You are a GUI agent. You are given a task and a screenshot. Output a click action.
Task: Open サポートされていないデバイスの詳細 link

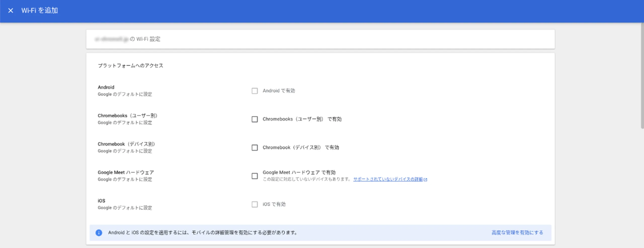click(388, 179)
